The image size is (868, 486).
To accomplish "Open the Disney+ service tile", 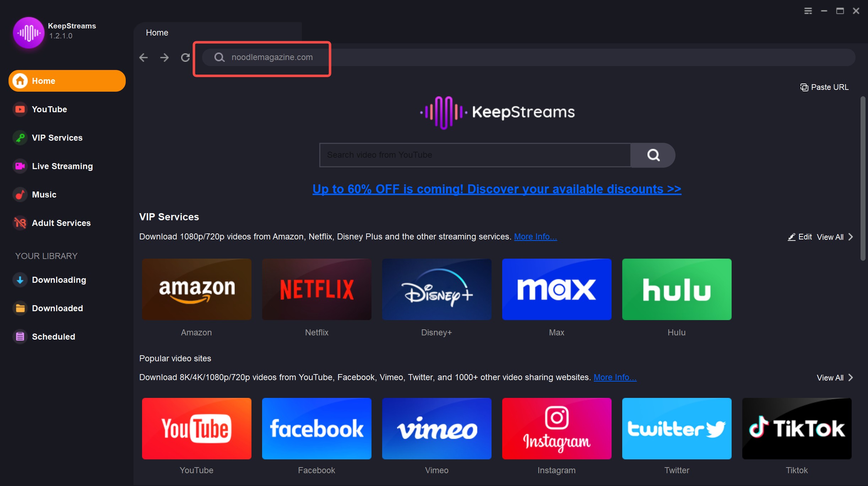I will 436,289.
